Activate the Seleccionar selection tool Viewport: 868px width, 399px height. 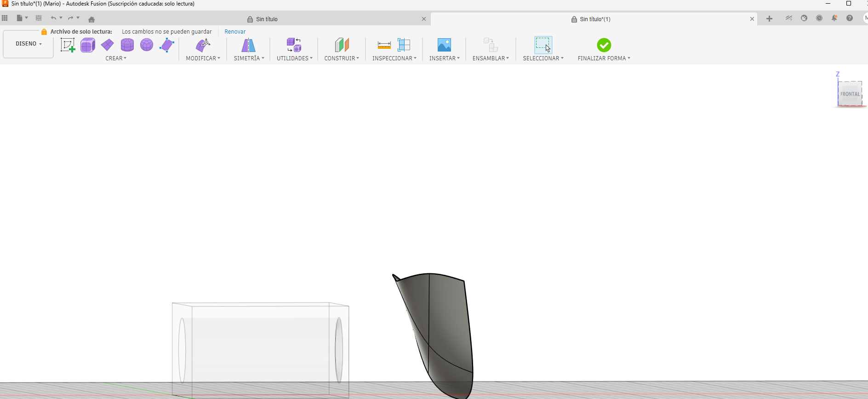tap(543, 45)
